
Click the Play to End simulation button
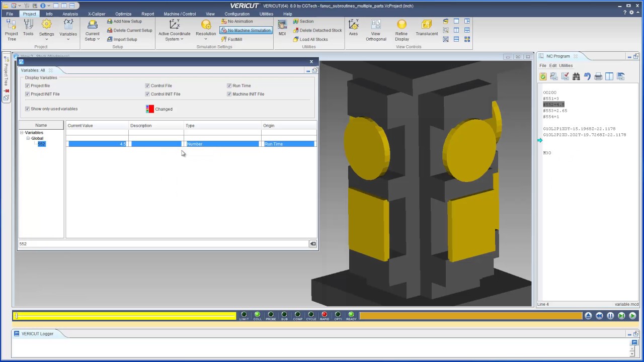[x=632, y=316]
